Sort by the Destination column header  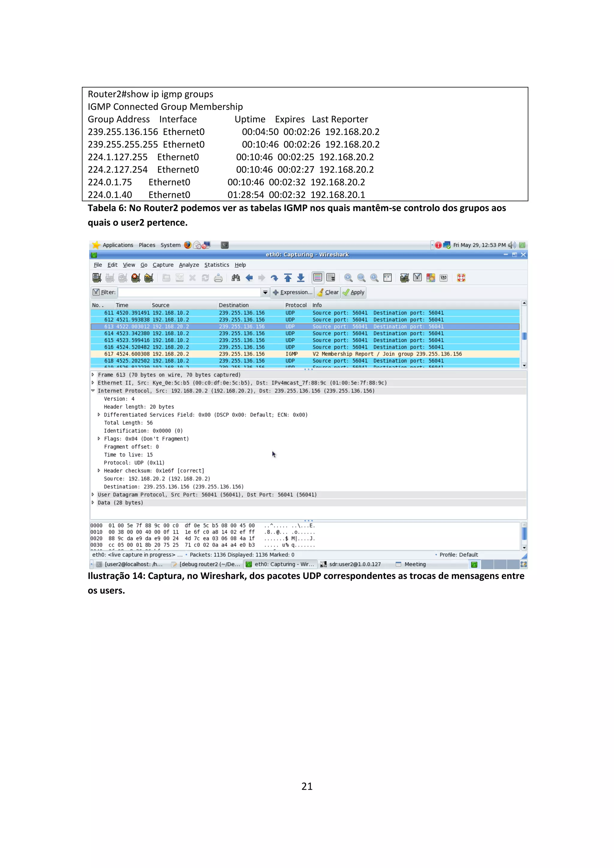click(250, 305)
